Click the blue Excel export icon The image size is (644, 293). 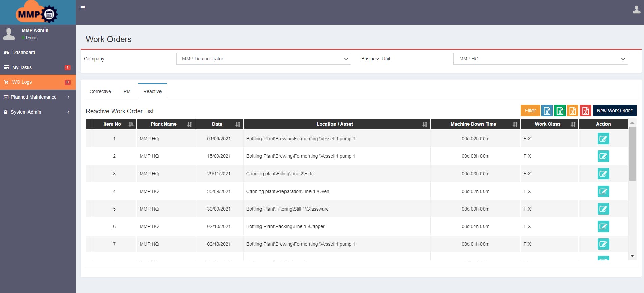click(547, 111)
